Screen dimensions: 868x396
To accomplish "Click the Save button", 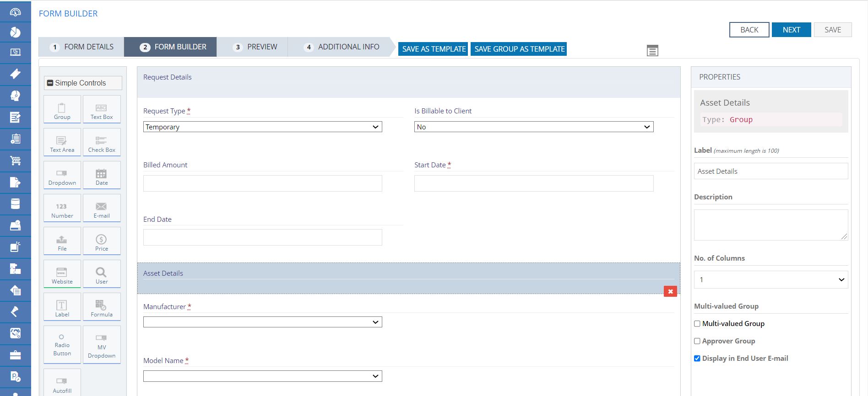I will [833, 30].
